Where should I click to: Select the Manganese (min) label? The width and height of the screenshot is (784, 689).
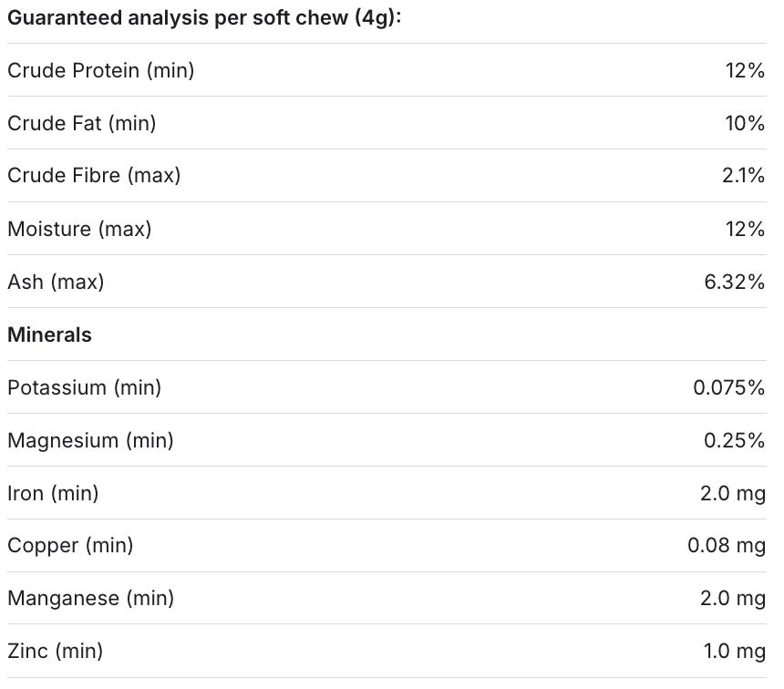90,598
